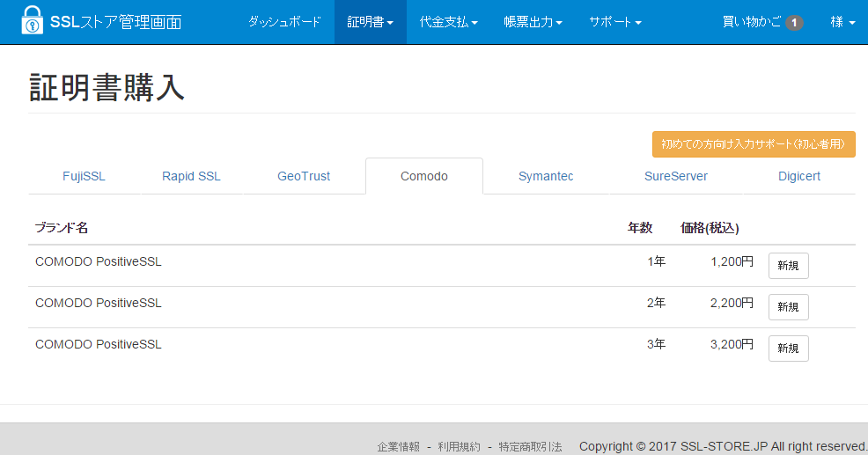Click the 1年 duration cell
The height and width of the screenshot is (455, 868).
tap(657, 261)
